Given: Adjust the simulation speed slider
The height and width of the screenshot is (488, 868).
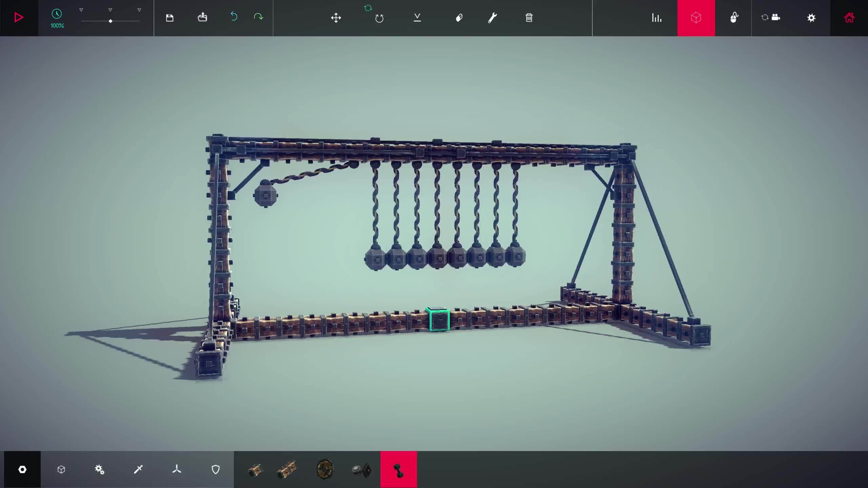Looking at the screenshot, I should (x=110, y=21).
